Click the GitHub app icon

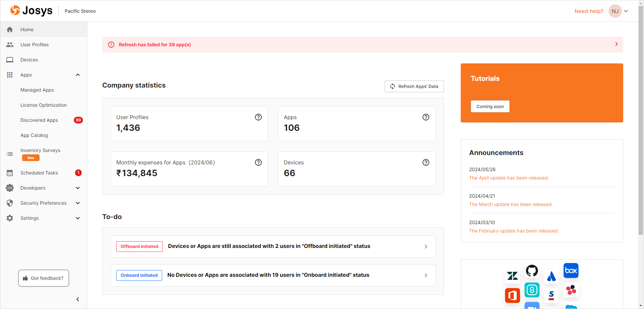(x=532, y=270)
